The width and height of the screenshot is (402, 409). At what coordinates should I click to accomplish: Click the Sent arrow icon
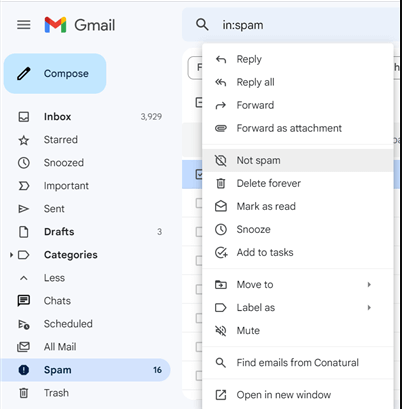(24, 209)
